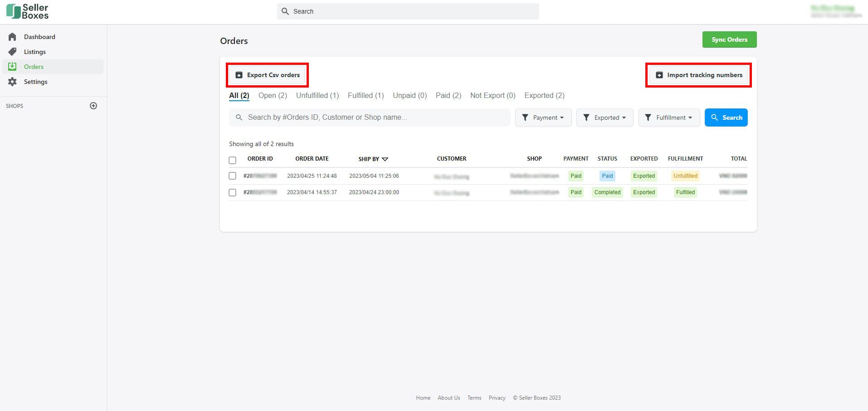The width and height of the screenshot is (868, 411).
Task: Open the Fulfillment filter dropdown
Action: click(x=669, y=117)
